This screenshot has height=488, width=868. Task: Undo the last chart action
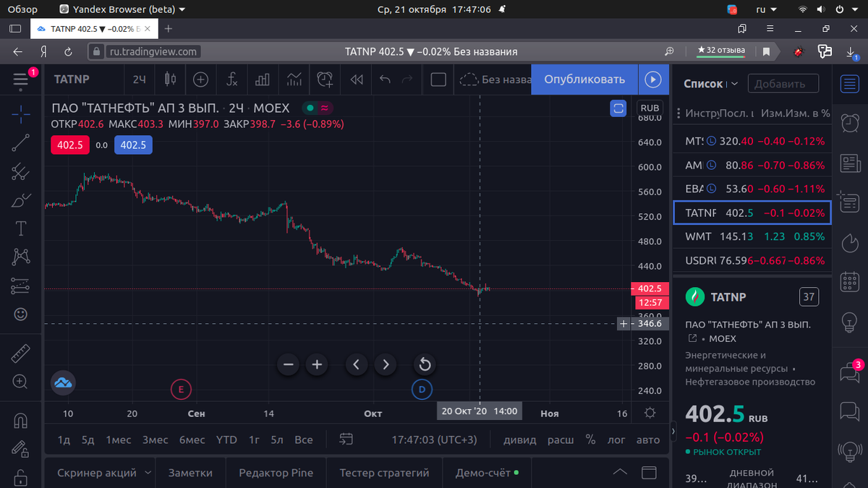[386, 79]
